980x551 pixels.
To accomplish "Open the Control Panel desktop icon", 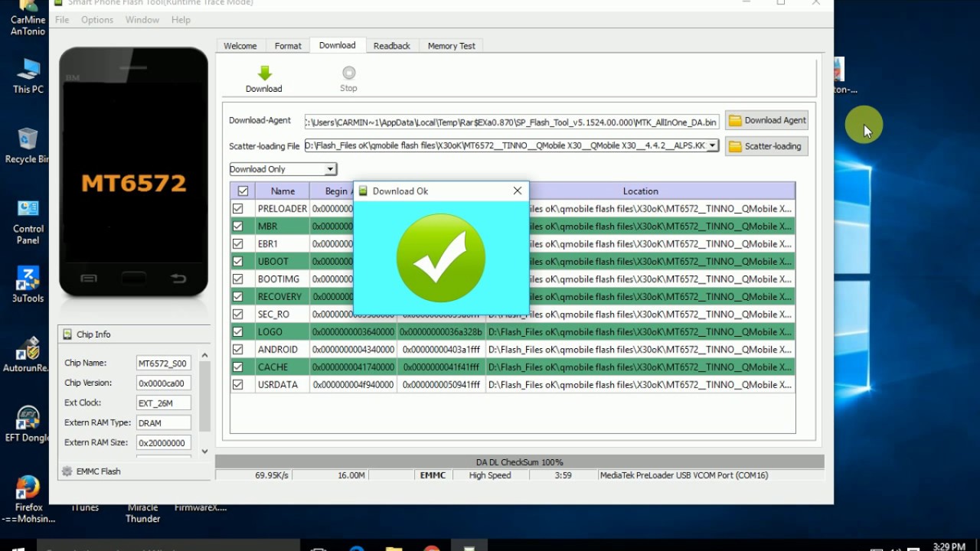I will pyautogui.click(x=28, y=221).
